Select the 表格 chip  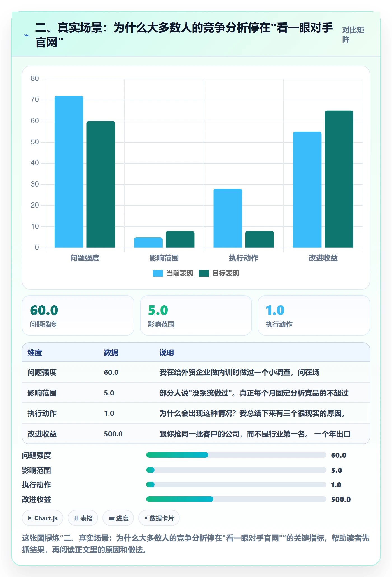(83, 518)
